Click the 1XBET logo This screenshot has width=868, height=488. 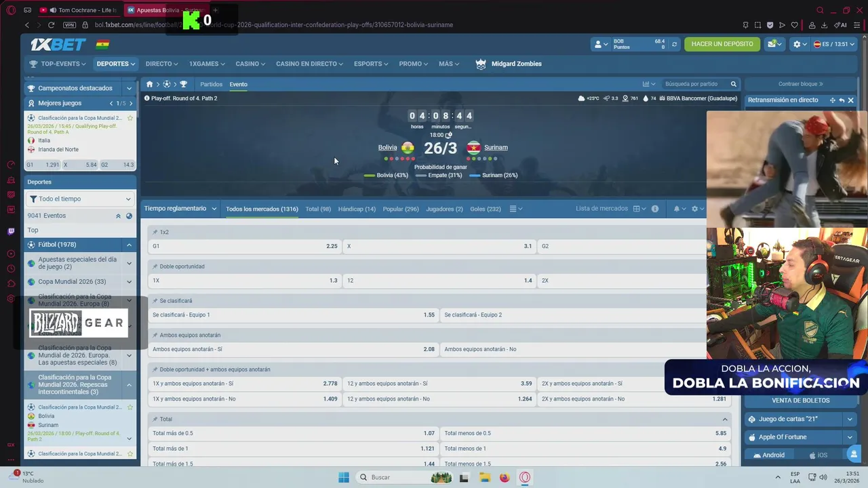[58, 44]
